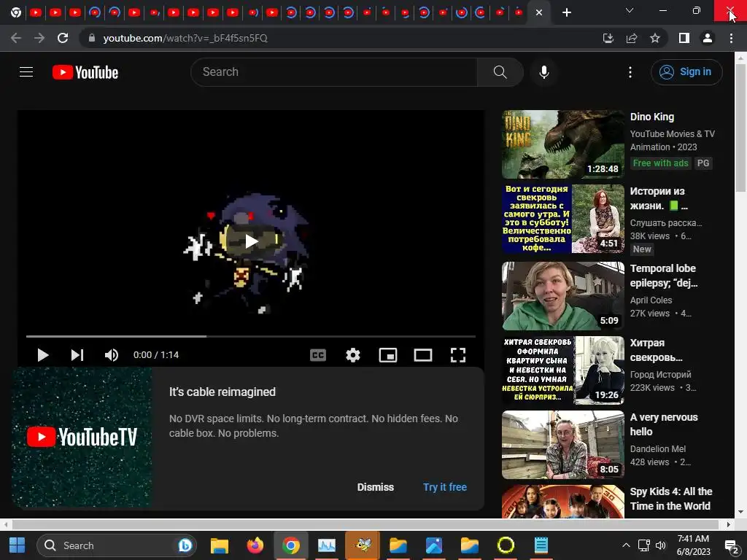Open the notification center icon

tap(730, 545)
